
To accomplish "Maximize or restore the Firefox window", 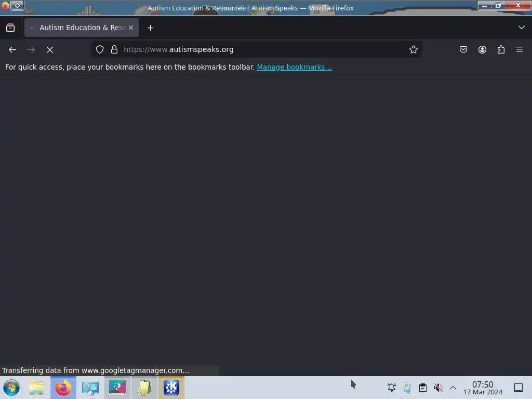I will click(498, 5).
